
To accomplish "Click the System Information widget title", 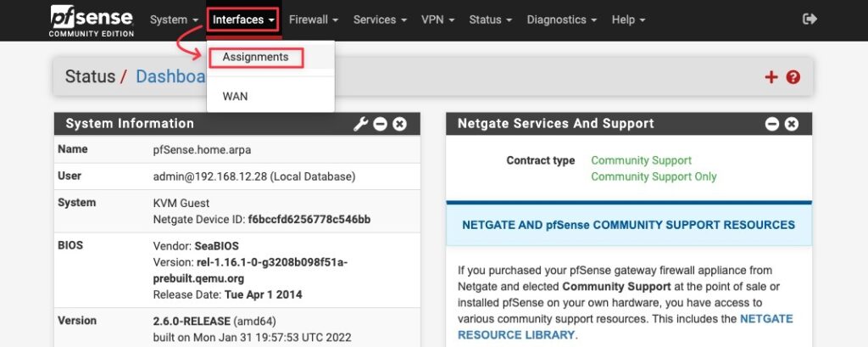I will click(x=130, y=124).
